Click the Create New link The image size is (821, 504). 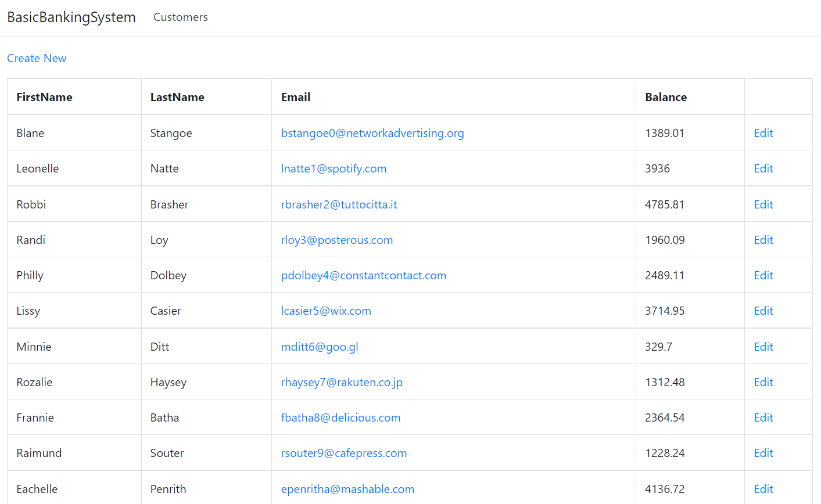point(37,58)
